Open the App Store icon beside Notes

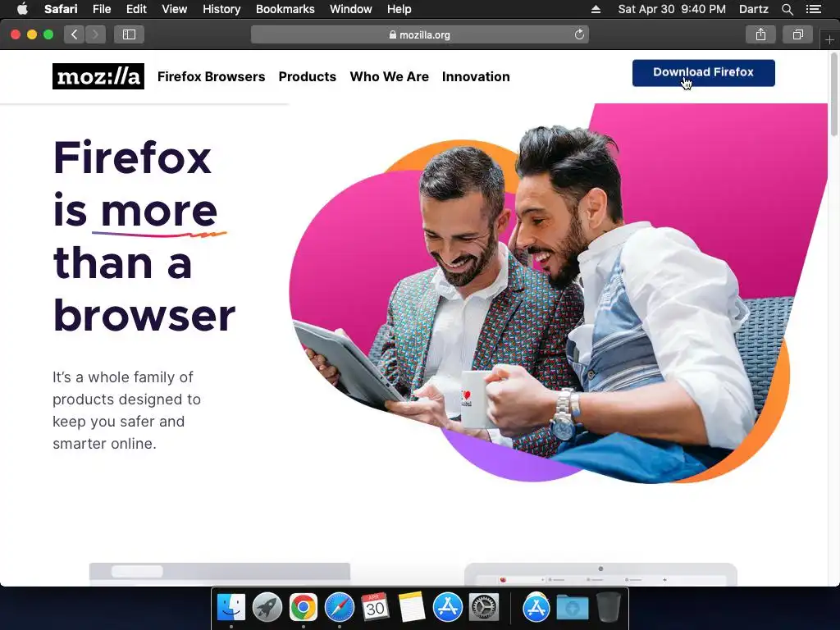pyautogui.click(x=447, y=608)
